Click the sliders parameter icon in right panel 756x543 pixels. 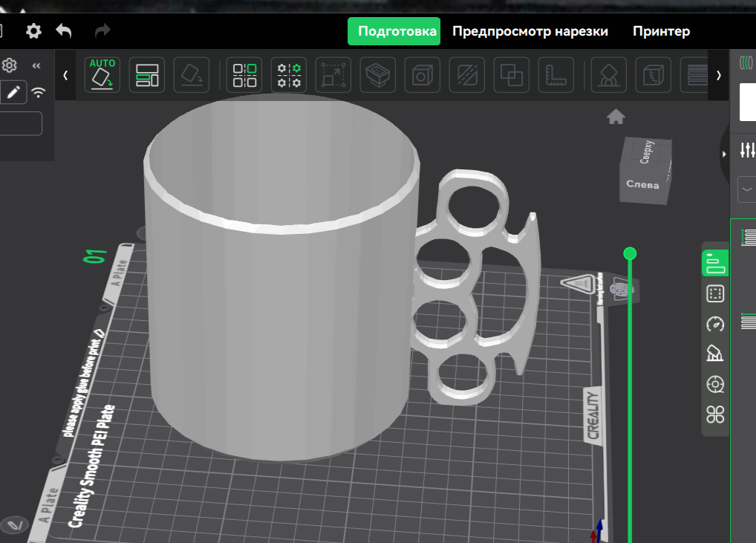tap(748, 150)
